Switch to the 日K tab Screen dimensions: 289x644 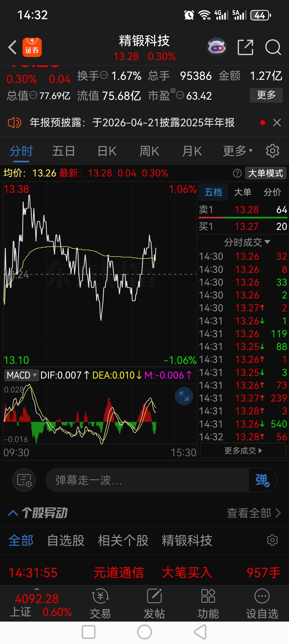click(107, 151)
